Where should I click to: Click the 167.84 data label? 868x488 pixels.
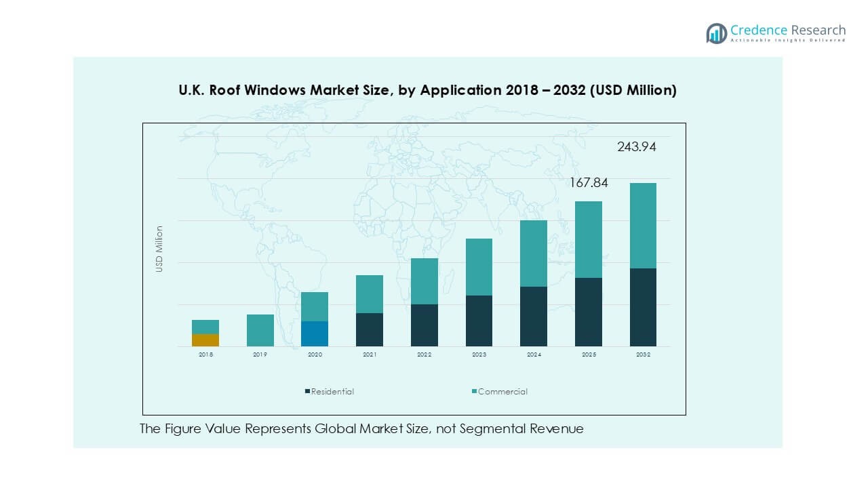point(588,182)
